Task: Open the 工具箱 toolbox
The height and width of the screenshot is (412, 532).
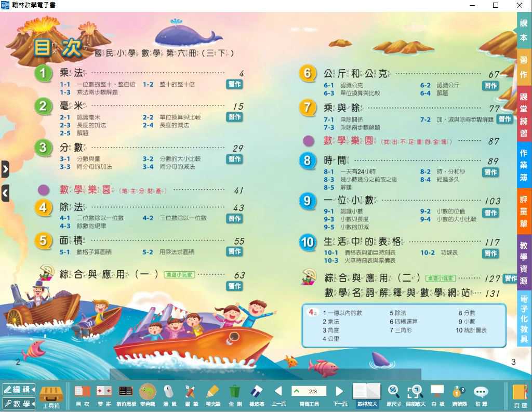Action: 51,396
